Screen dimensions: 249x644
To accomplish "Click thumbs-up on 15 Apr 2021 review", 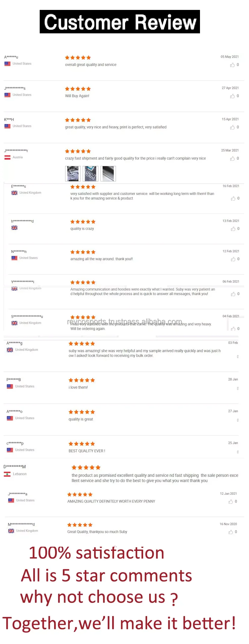I will 232,127.
